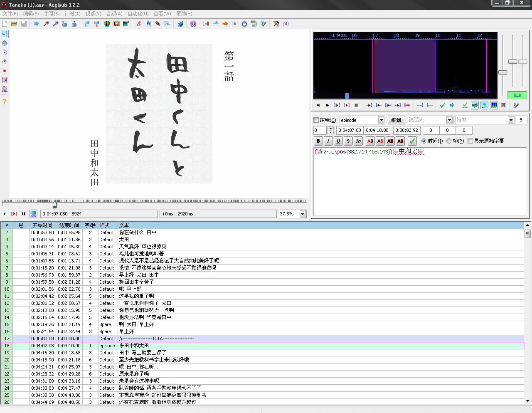The image size is (532, 413).
Task: Click the Jump To blue arrow icon
Action: [37, 24]
